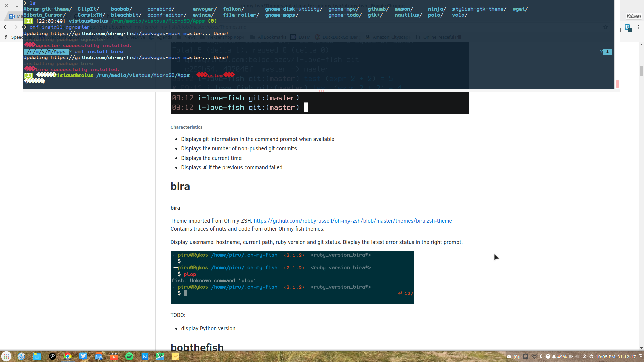Open the Wi-Fi network menu
644x362 pixels.
pyautogui.click(x=534, y=357)
